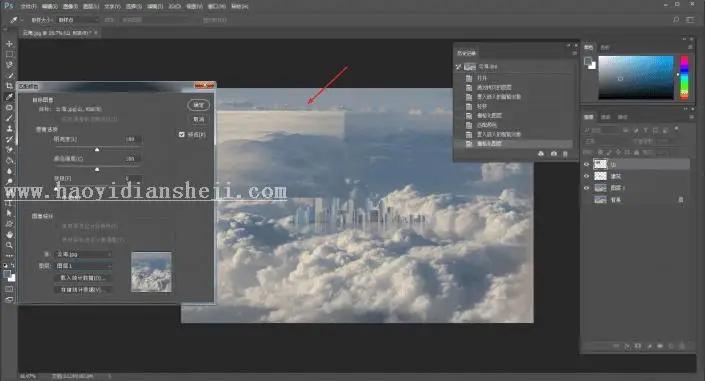
Task: Open the 窗口(W) menu
Action: pos(217,6)
